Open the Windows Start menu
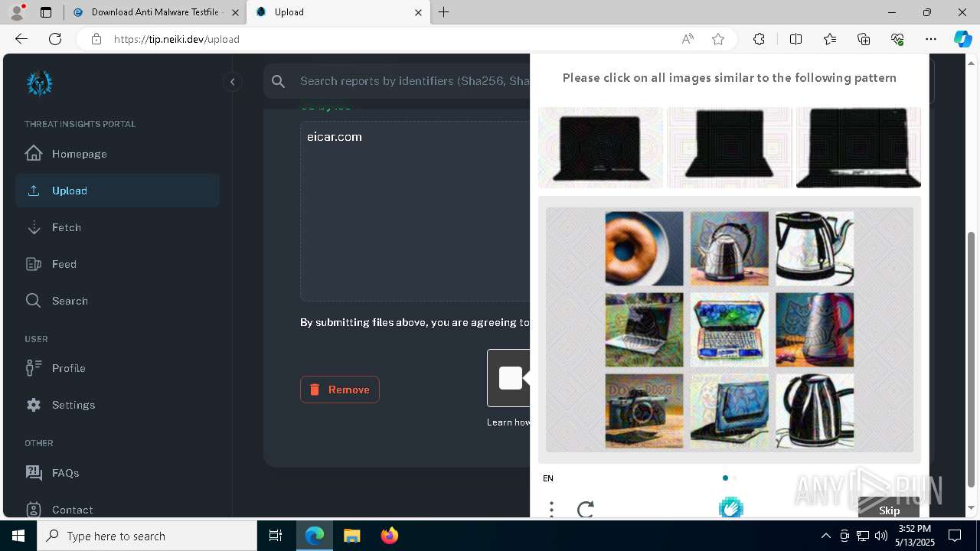The width and height of the screenshot is (980, 551). click(18, 536)
